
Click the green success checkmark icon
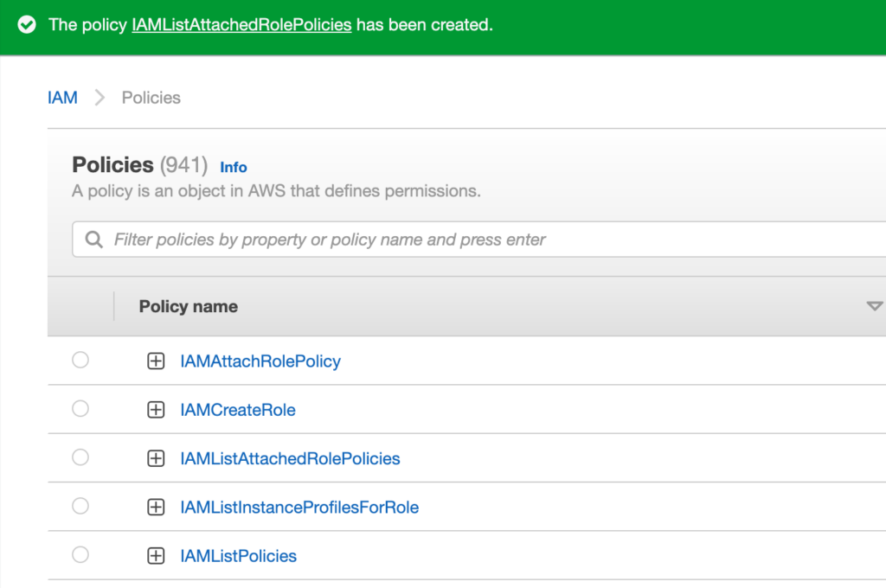27,25
